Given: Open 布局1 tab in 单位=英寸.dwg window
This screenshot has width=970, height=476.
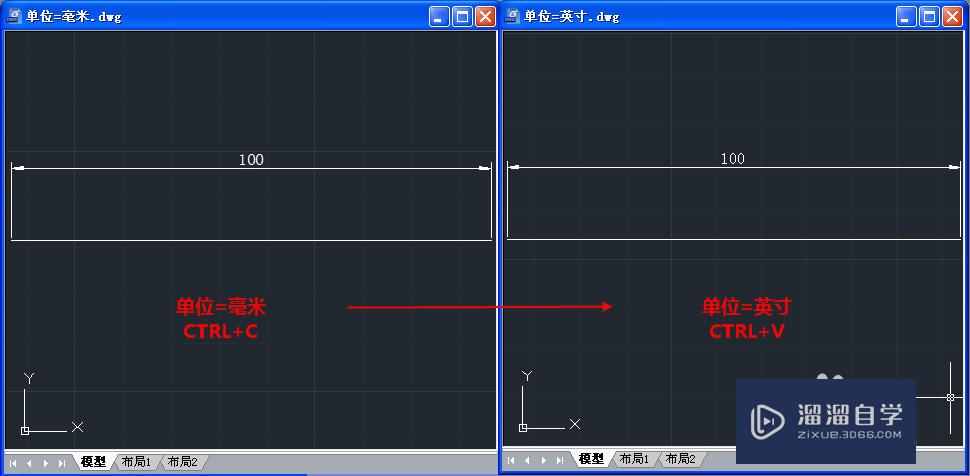Looking at the screenshot, I should (634, 459).
